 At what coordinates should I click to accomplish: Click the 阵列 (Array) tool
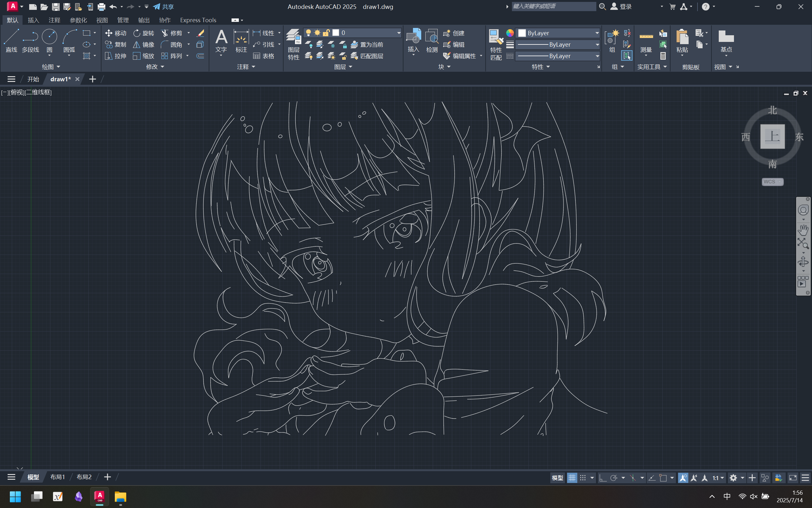[x=172, y=56]
